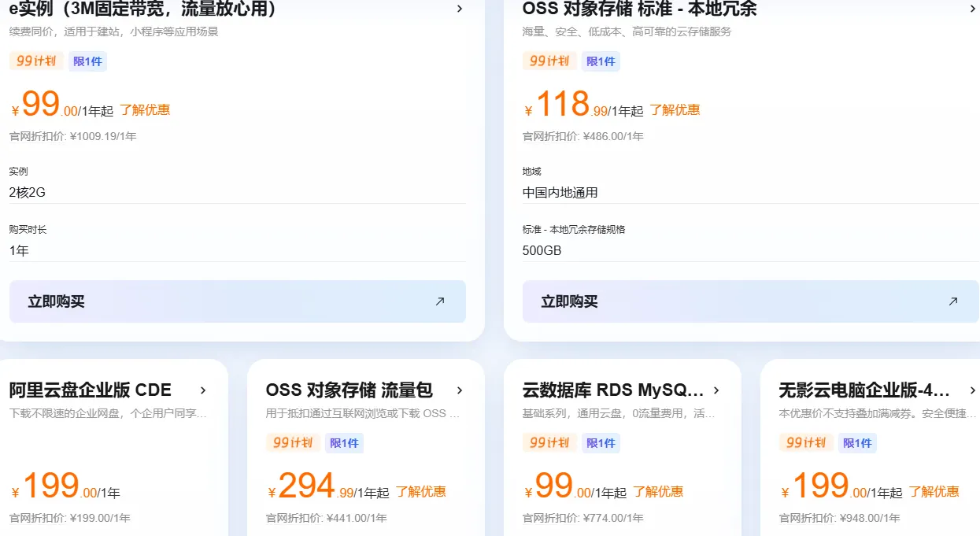Image resolution: width=980 pixels, height=536 pixels.
Task: Click the arrow icon in OSS 标准 立即购买 button
Action: [953, 301]
